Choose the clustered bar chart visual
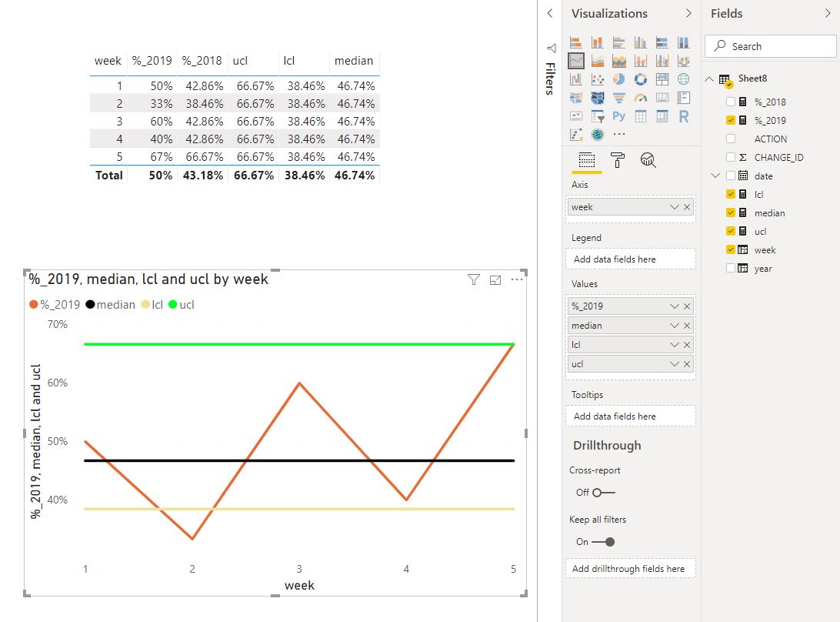This screenshot has width=840, height=622. pos(618,42)
